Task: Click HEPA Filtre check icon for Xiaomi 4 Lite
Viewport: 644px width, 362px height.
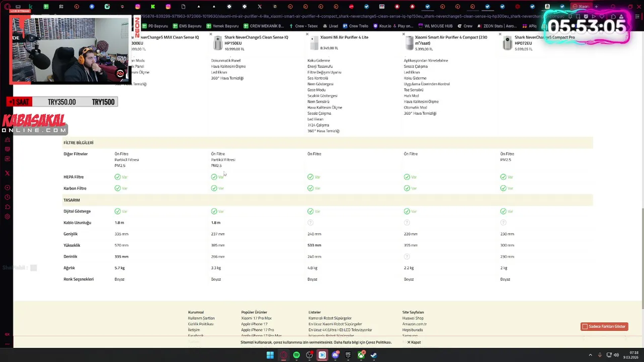Action: [310, 177]
